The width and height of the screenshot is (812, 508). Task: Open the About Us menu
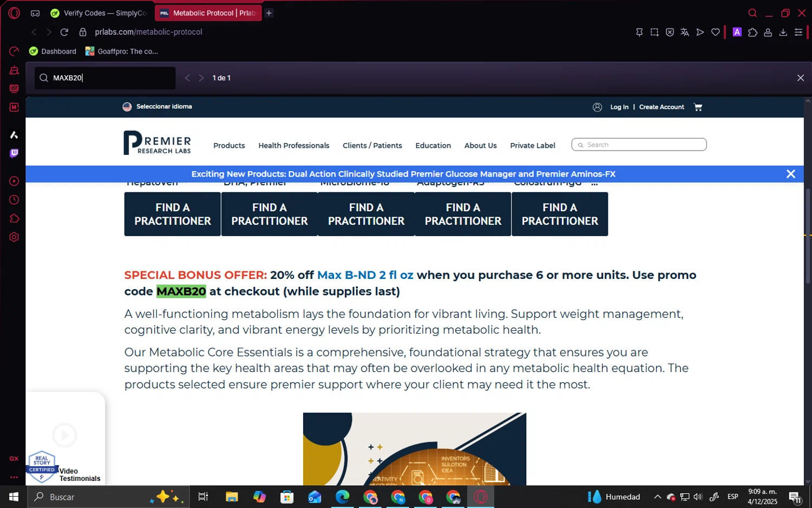[480, 146]
